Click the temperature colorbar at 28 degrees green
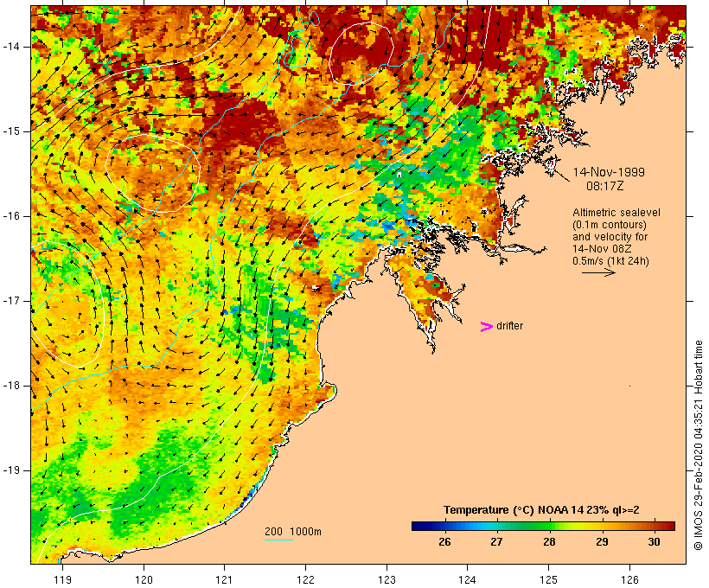Screen dimensions: 709x588 [549, 526]
